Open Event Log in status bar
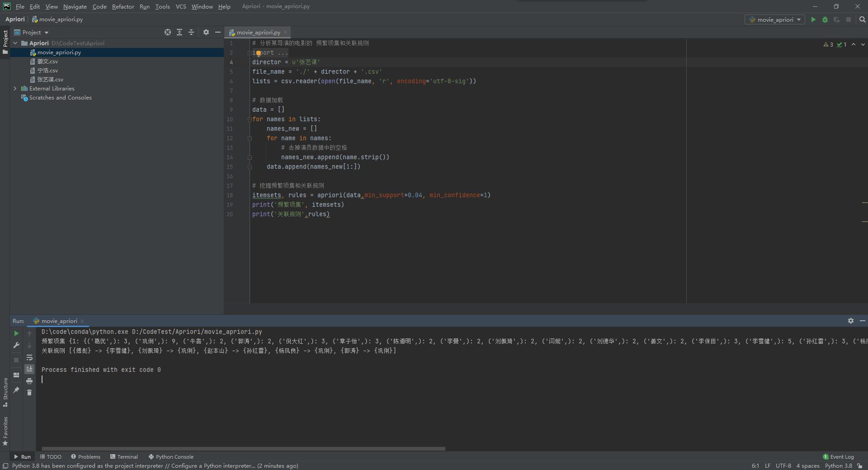 click(x=839, y=456)
